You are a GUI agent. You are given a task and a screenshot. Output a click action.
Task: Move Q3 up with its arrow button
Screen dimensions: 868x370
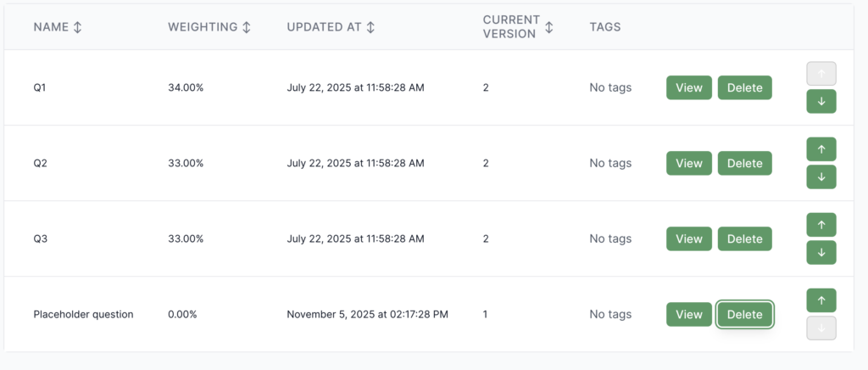coord(821,225)
